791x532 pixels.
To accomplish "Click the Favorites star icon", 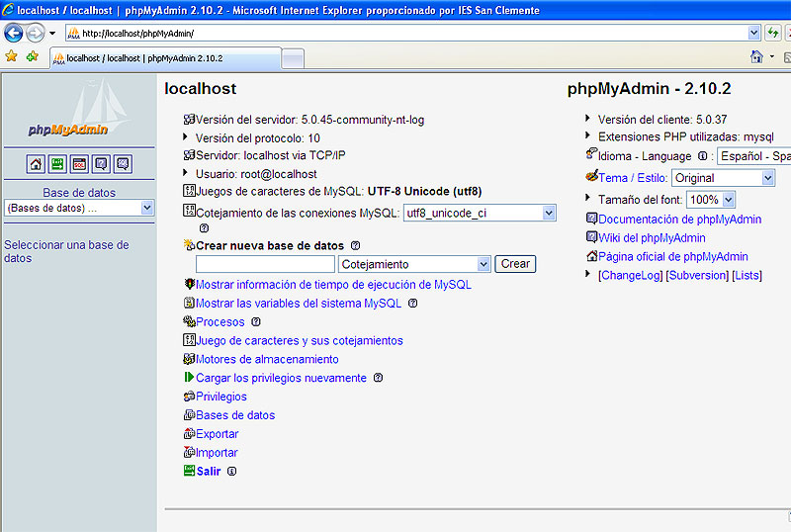I will (x=11, y=56).
